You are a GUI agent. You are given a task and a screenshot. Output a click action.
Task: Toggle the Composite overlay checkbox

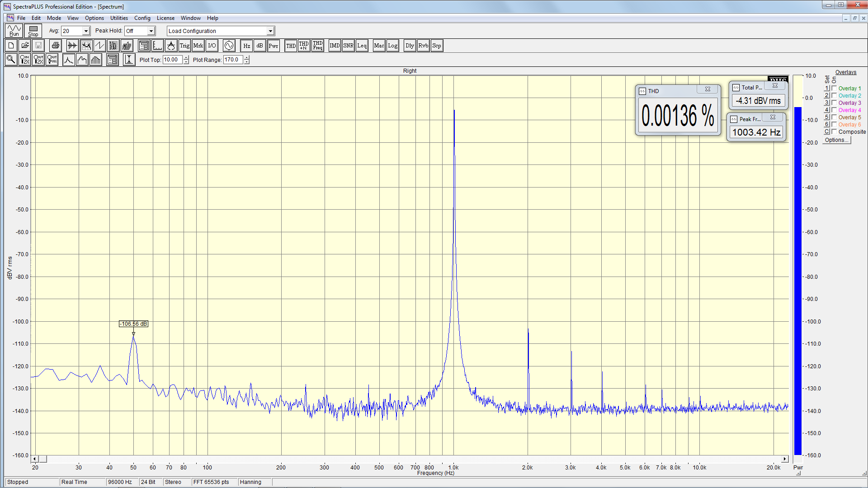835,132
